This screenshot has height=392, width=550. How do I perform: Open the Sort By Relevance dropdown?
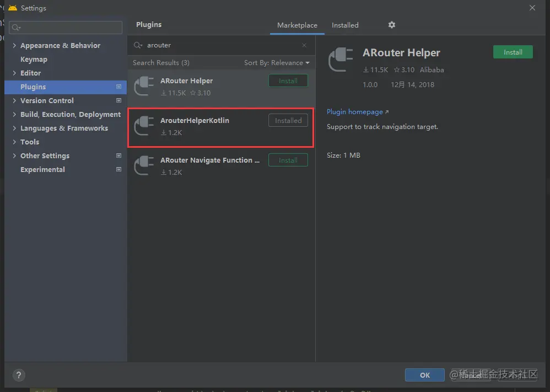tap(277, 63)
